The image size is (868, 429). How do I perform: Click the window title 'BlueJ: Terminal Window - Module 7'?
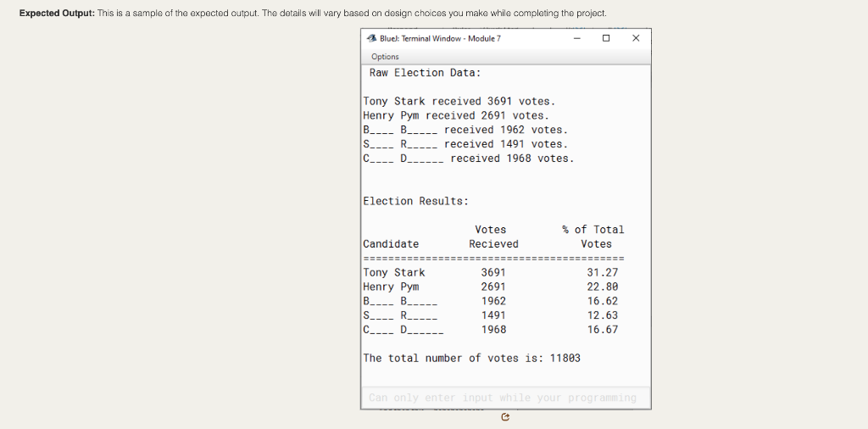[x=440, y=38]
